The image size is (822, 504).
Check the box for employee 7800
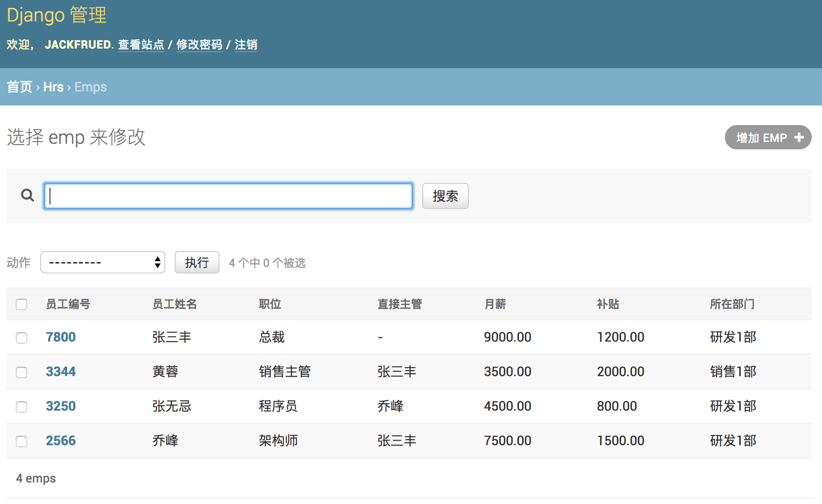[x=21, y=337]
